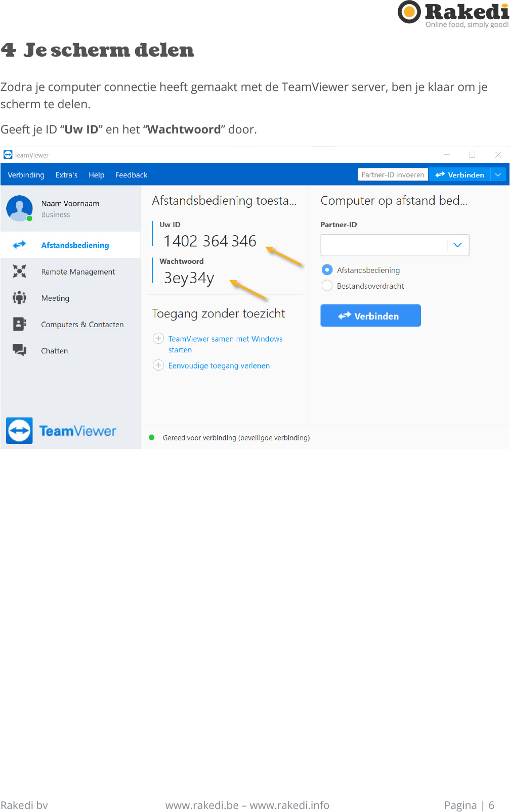Viewport: 510px width, 812px height.
Task: Click Eenvoudige toegang verlenen link
Action: point(219,366)
